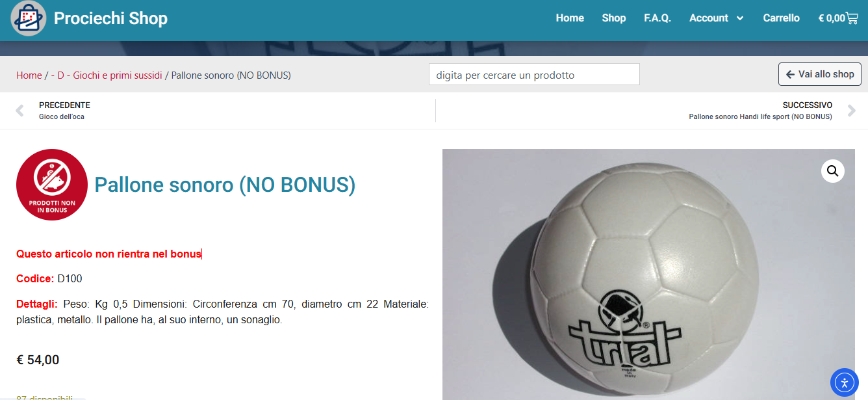Go to the F.A.Q. page

click(x=657, y=18)
